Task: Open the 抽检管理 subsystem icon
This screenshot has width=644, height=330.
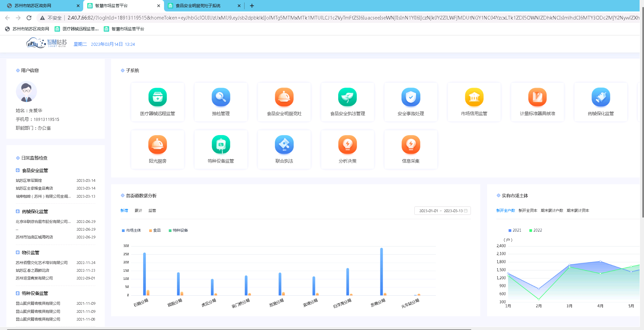Action: pos(221,97)
